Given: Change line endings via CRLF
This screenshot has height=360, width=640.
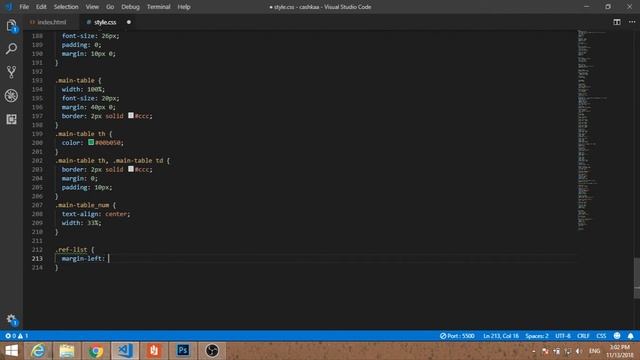Looking at the screenshot, I should [x=583, y=336].
